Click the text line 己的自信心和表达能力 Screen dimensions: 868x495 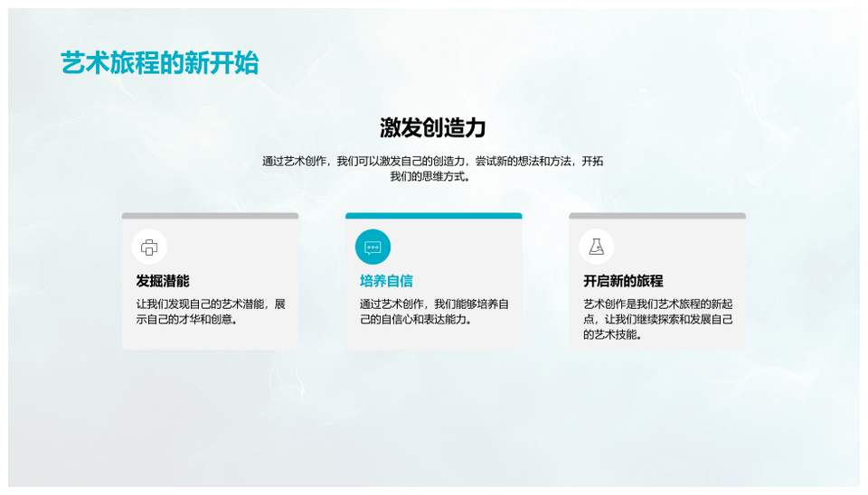(417, 319)
